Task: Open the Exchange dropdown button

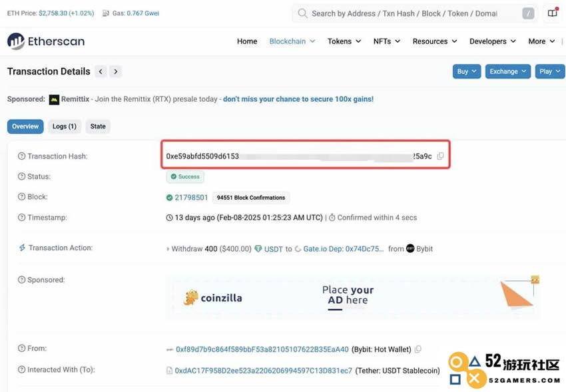Action: [x=508, y=71]
